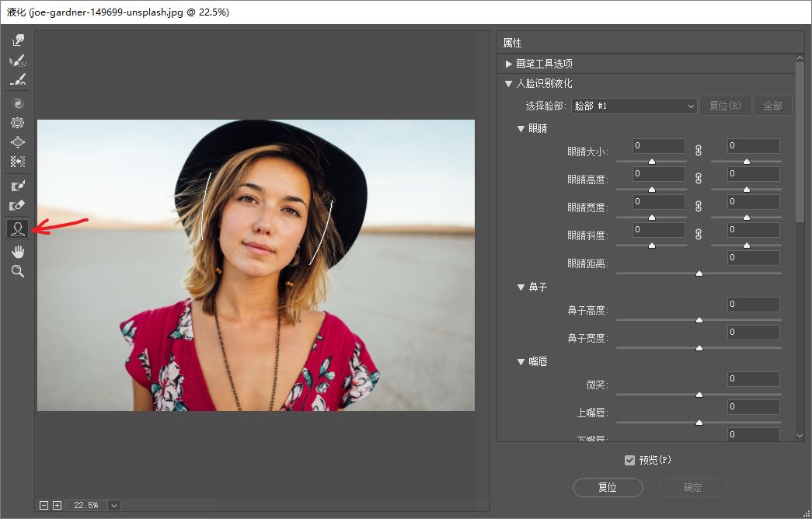Image resolution: width=812 pixels, height=519 pixels.
Task: Toggle the link icon beside 眼睛高度 sliders
Action: [x=698, y=179]
